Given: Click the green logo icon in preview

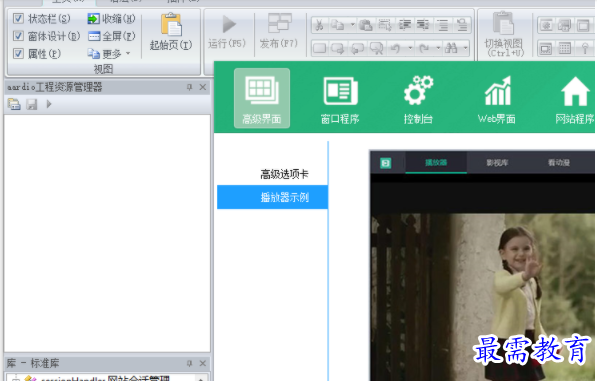Looking at the screenshot, I should click(x=386, y=163).
